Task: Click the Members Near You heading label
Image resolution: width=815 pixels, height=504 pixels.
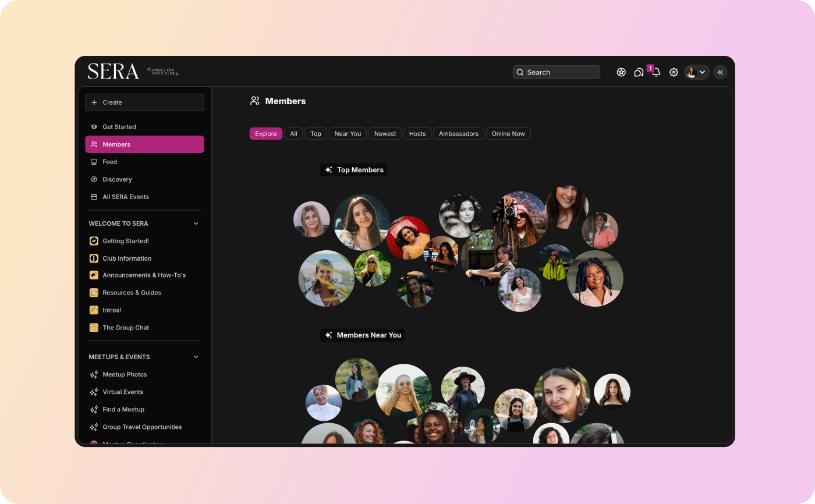Action: point(362,335)
